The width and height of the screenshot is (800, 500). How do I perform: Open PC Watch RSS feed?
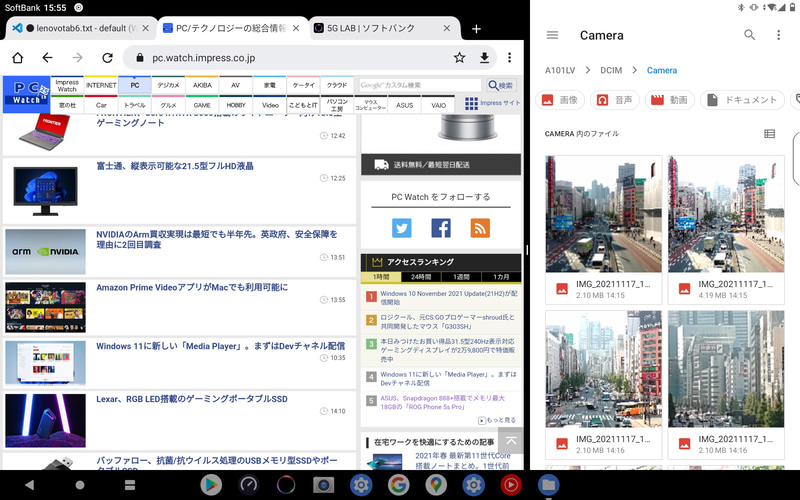[x=480, y=228]
